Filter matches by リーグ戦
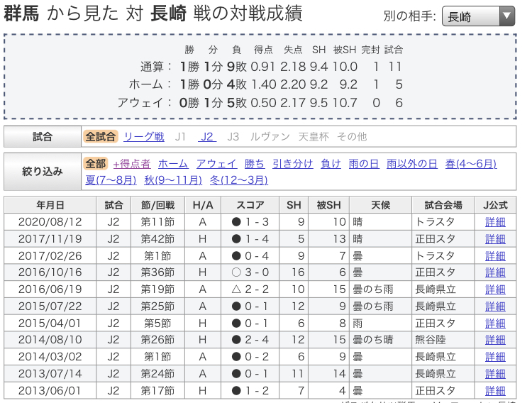Screen dimensions: 532x403 [144, 137]
